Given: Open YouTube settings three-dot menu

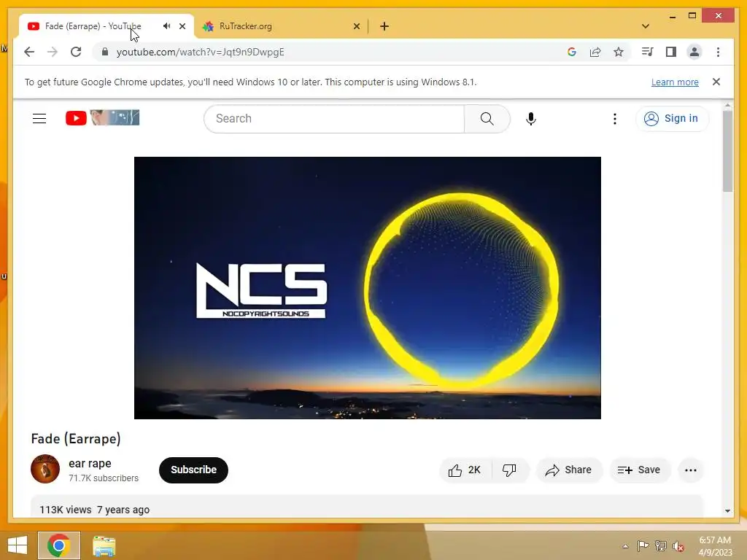Looking at the screenshot, I should coord(614,119).
